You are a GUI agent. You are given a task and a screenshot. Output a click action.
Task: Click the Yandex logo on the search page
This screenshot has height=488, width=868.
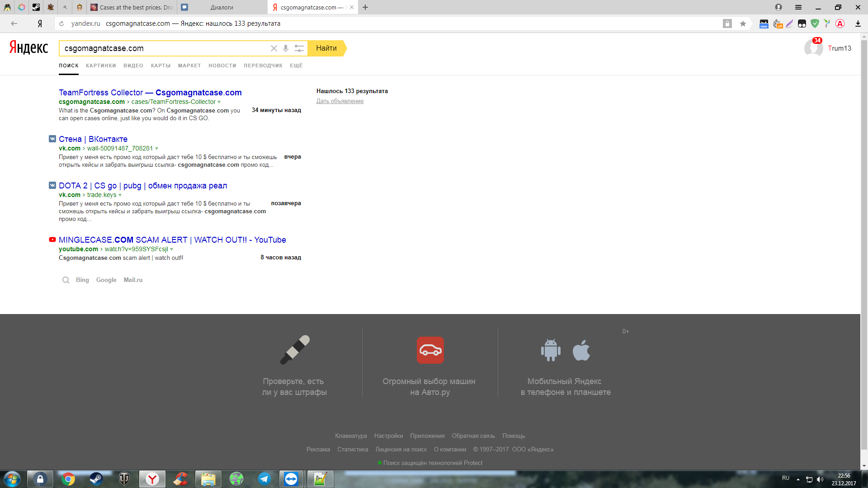29,47
